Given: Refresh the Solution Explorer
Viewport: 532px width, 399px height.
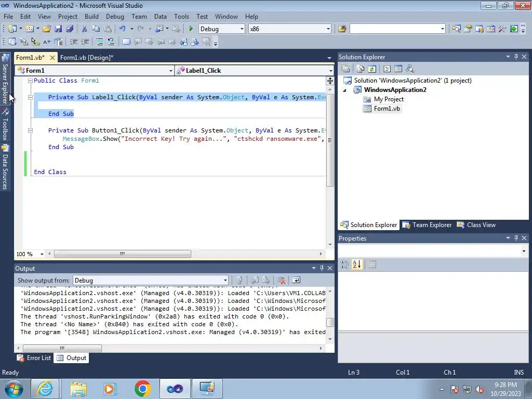Looking at the screenshot, I should point(372,69).
